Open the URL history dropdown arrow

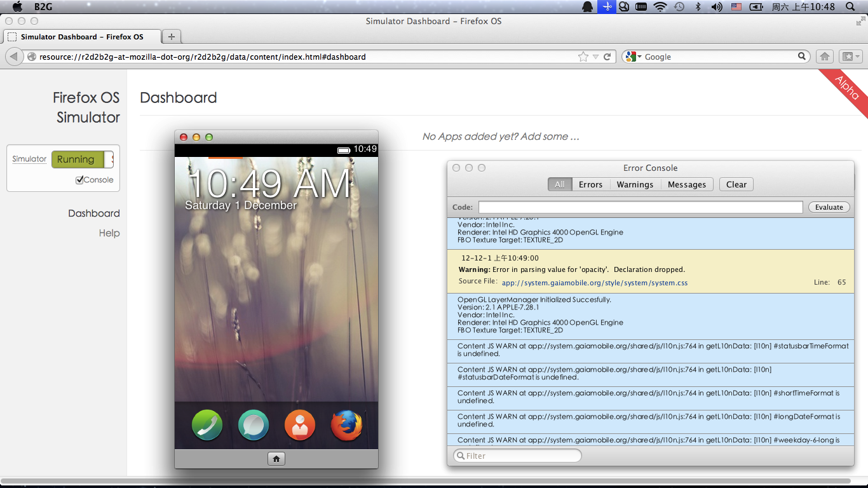pos(596,57)
